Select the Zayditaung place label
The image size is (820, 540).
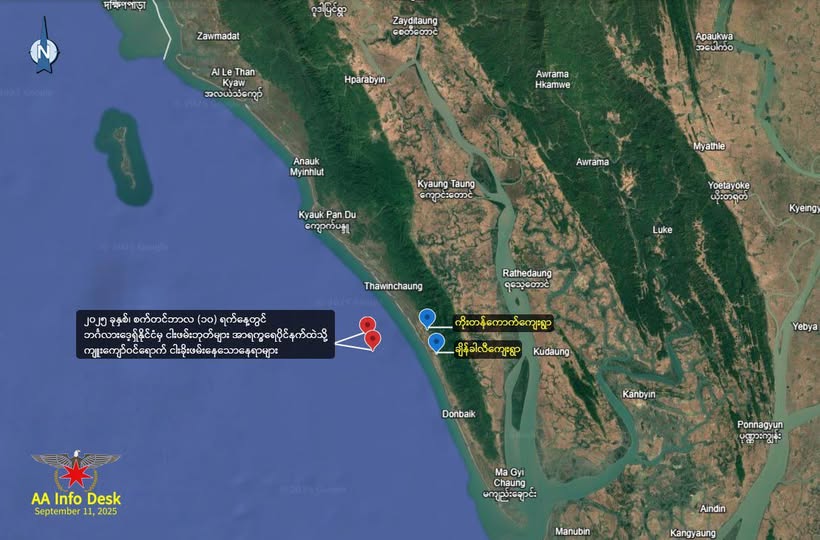point(415,27)
